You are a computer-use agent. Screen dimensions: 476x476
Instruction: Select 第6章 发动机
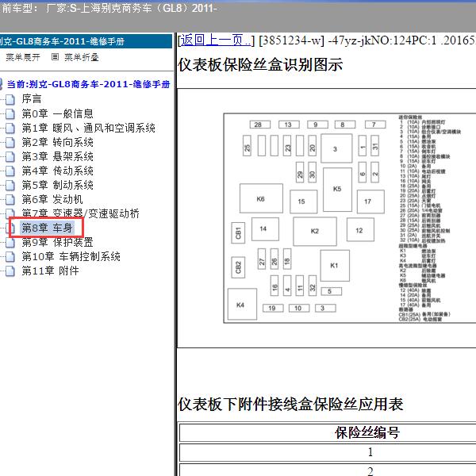click(x=52, y=199)
